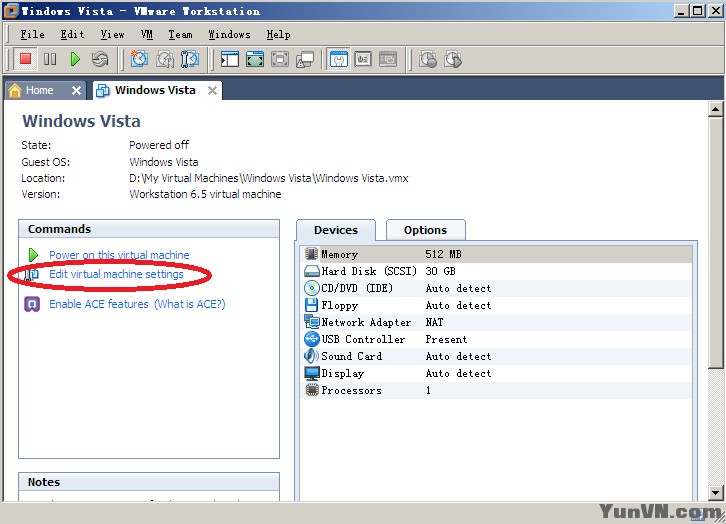Viewport: 726px width, 524px height.
Task: Click the Processors chip icon
Action: click(312, 390)
